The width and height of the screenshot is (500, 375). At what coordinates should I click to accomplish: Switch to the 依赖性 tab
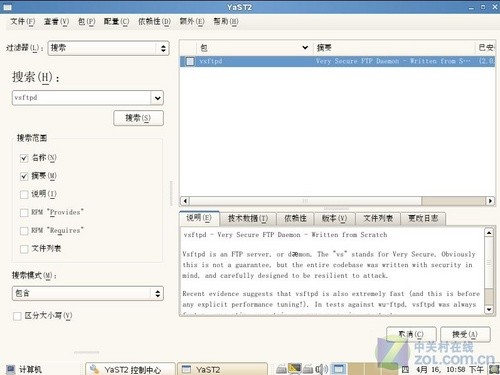[295, 219]
